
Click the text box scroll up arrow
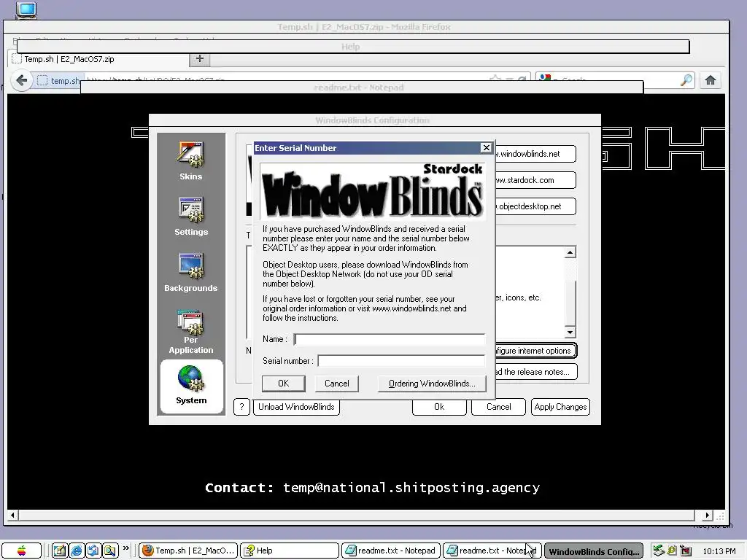[x=570, y=252]
